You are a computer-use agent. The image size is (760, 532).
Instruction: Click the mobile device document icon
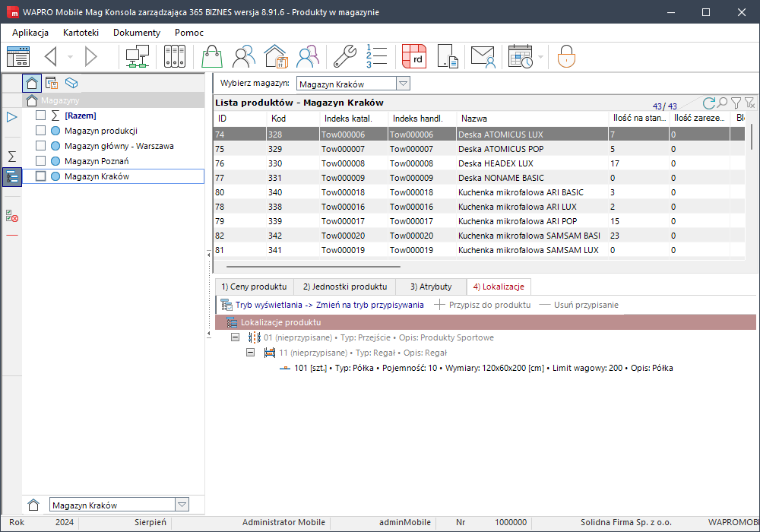pos(448,57)
